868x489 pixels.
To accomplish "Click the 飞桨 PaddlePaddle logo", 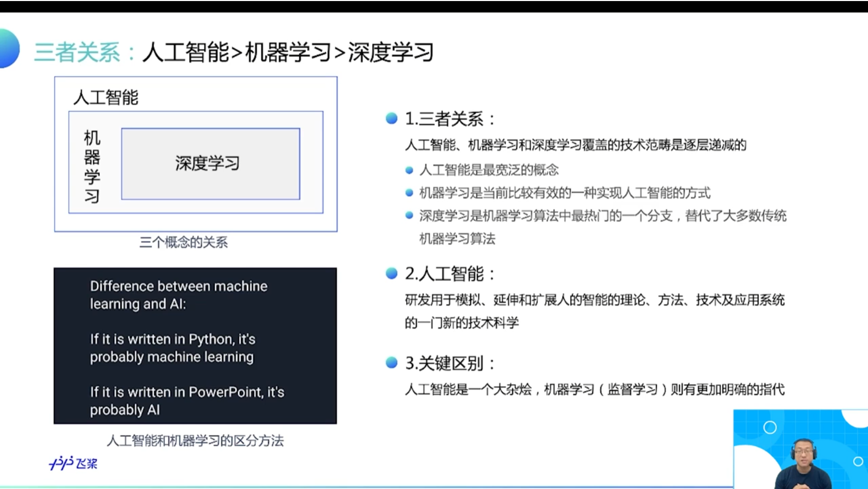I will coord(73,463).
